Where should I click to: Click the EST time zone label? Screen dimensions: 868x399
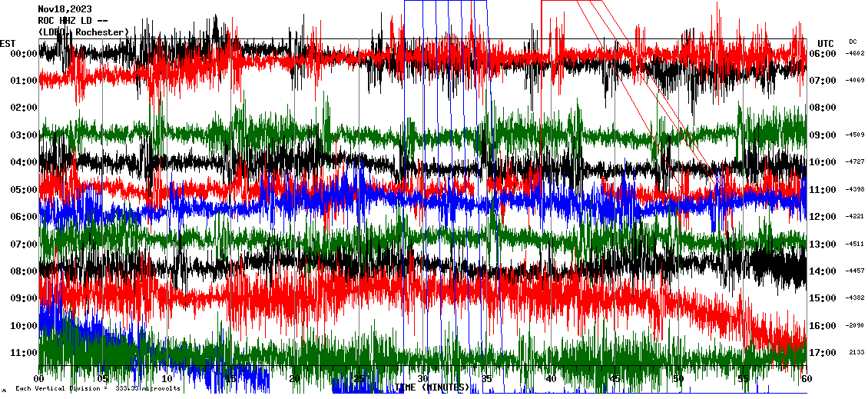(8, 42)
